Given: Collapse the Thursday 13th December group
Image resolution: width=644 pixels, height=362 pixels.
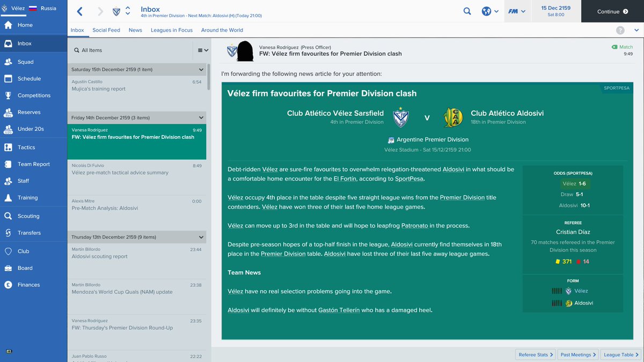Looking at the screenshot, I should (201, 237).
